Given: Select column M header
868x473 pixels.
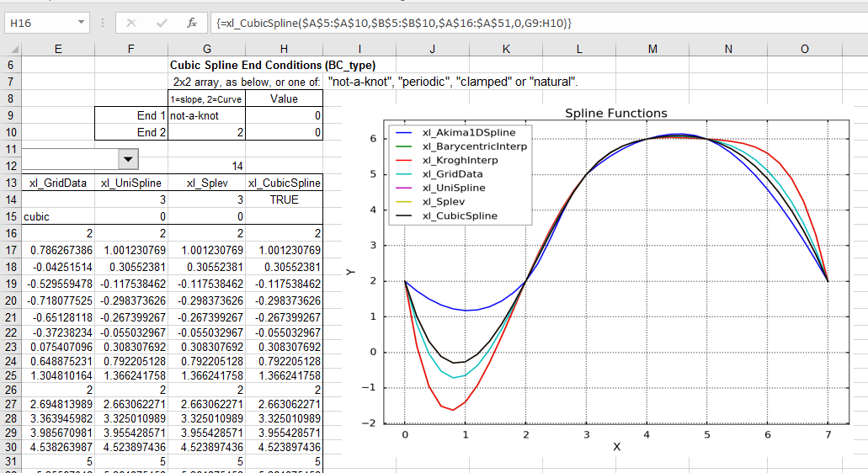Looking at the screenshot, I should pos(652,49).
